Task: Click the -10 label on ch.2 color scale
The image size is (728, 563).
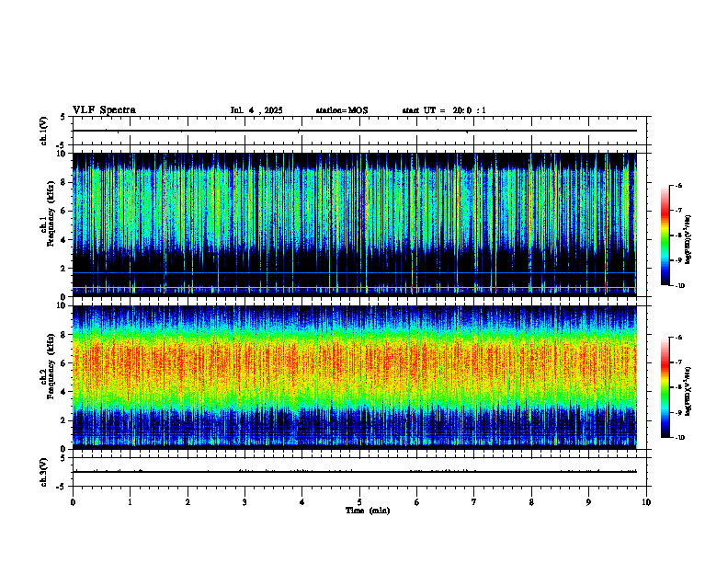Action: pyautogui.click(x=679, y=438)
